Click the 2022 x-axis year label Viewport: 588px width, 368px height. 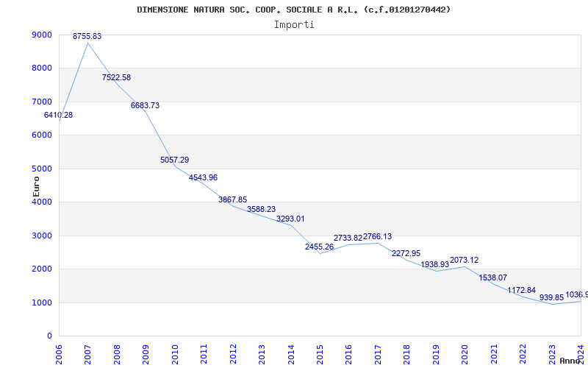(x=523, y=354)
